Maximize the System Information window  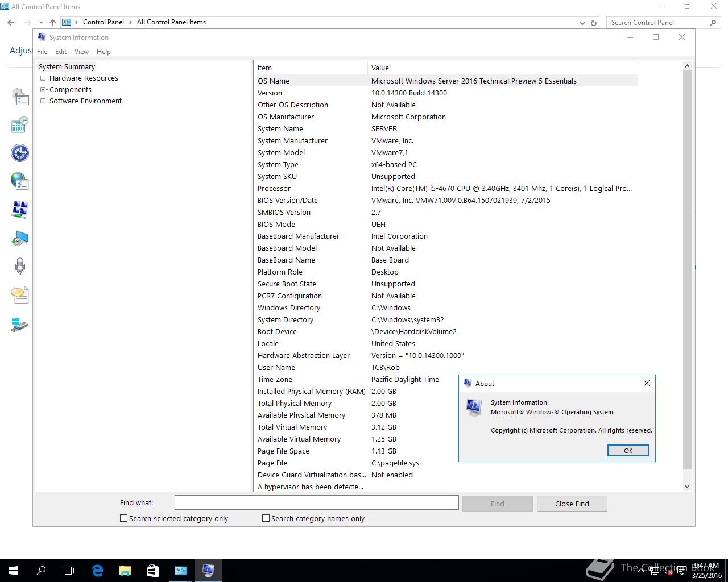click(656, 37)
